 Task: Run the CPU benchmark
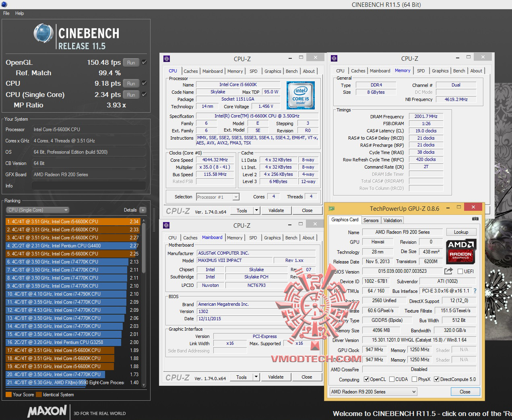131,83
